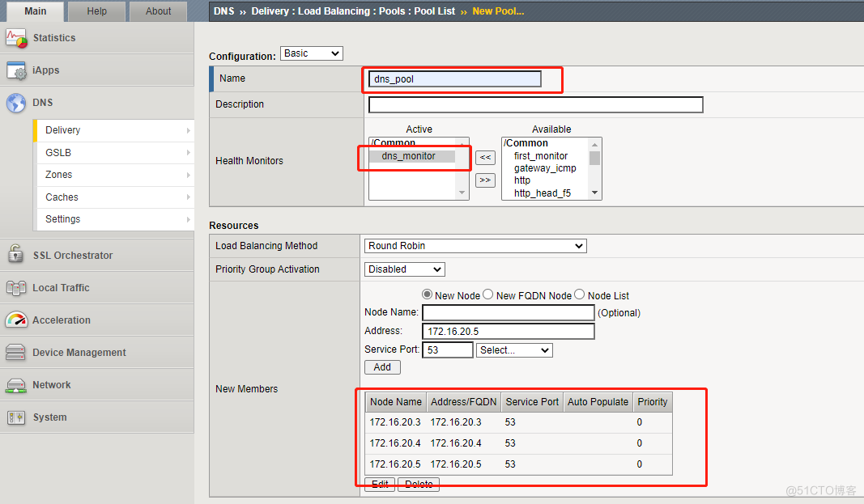Click the Acceleration gauge icon
Screen dimensions: 864x504
pos(16,320)
